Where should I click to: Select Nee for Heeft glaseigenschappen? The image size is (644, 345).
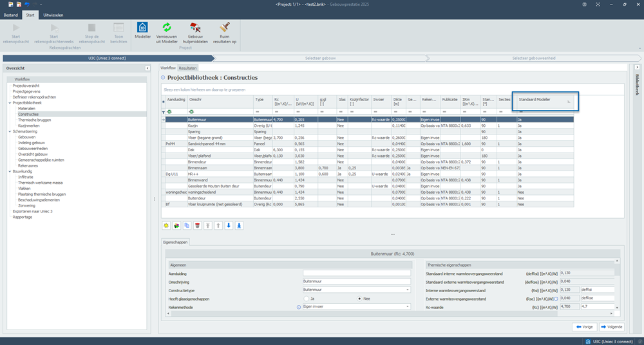[359, 299]
